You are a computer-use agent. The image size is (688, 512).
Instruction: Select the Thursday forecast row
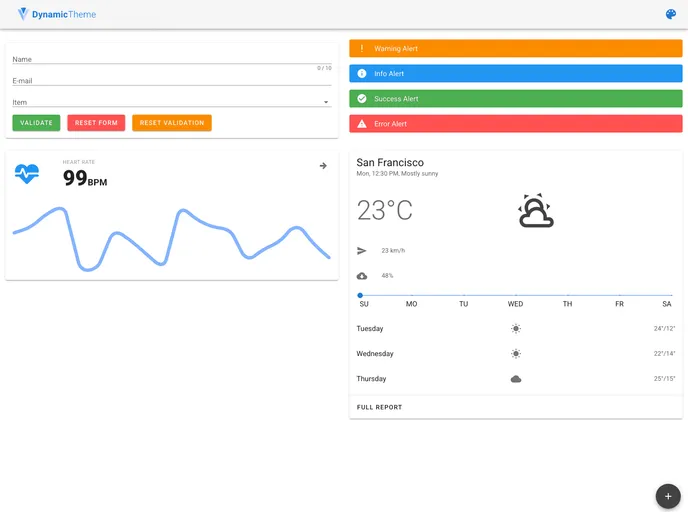point(516,379)
